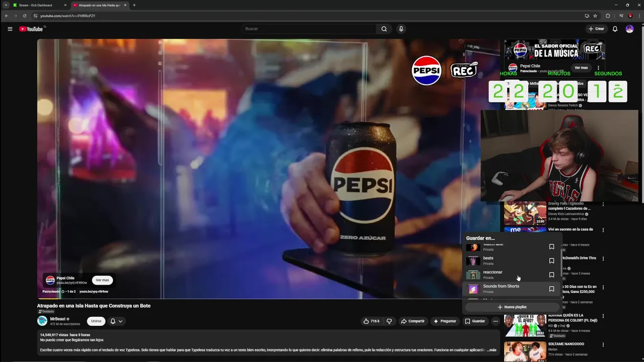
Task: Open options for Gravity Falls video
Action: click(x=603, y=205)
